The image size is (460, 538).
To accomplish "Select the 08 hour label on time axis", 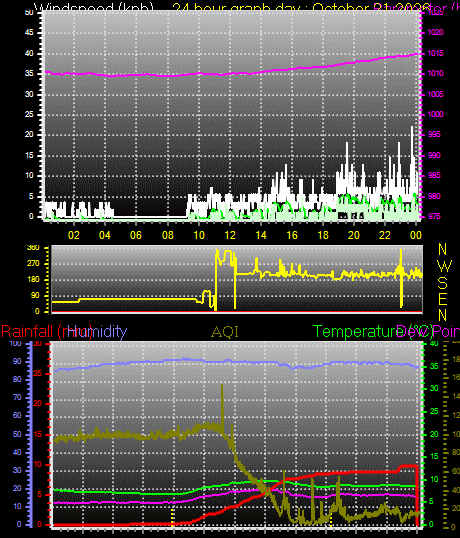I will pyautogui.click(x=167, y=235).
